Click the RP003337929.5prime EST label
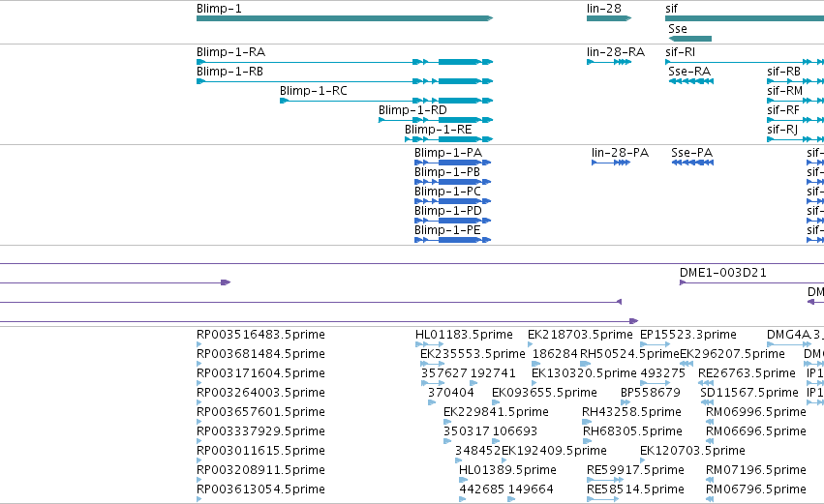 tap(260, 432)
